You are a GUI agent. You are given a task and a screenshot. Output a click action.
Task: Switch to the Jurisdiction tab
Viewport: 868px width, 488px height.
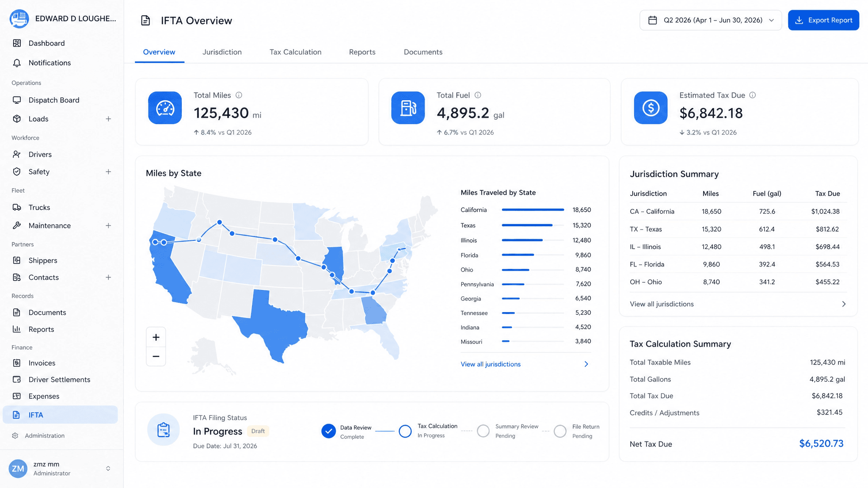pyautogui.click(x=222, y=52)
